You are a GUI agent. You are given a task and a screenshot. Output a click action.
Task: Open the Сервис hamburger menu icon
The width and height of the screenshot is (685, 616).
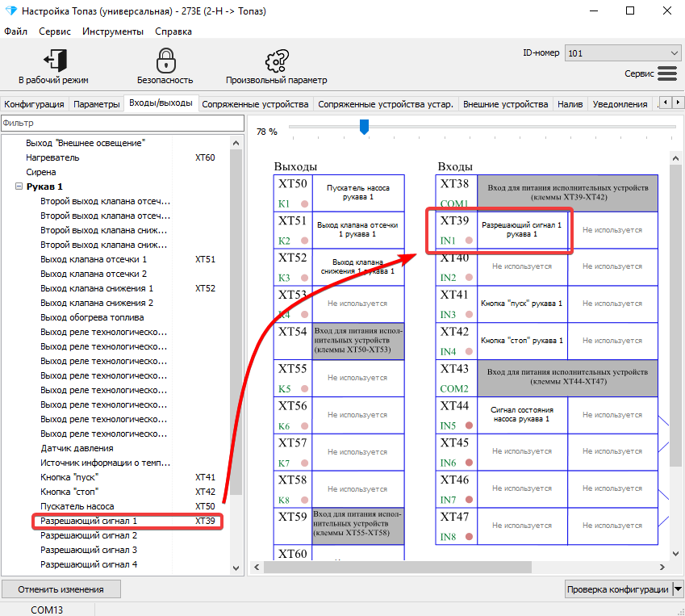point(667,73)
